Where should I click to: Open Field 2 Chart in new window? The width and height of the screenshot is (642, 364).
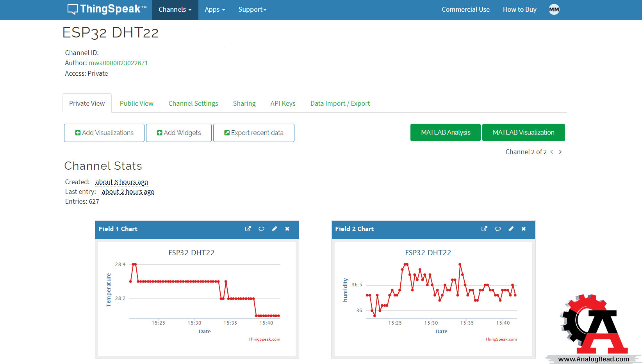(x=484, y=229)
